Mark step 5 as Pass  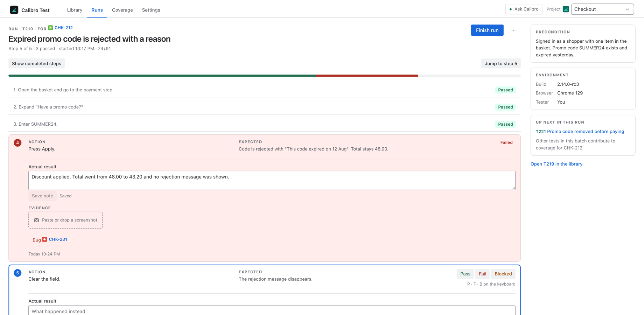point(465,274)
